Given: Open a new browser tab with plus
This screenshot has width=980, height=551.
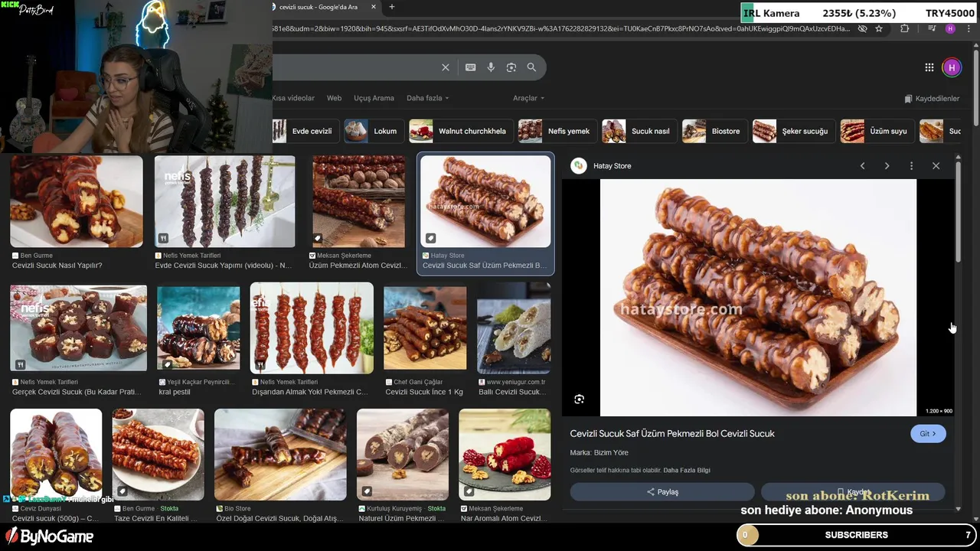Looking at the screenshot, I should tap(391, 7).
